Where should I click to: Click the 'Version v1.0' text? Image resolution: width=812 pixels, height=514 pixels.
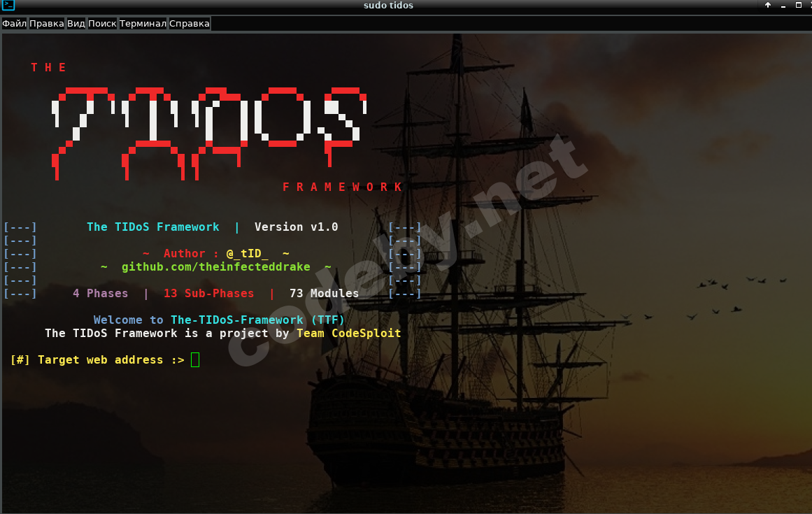(x=297, y=227)
